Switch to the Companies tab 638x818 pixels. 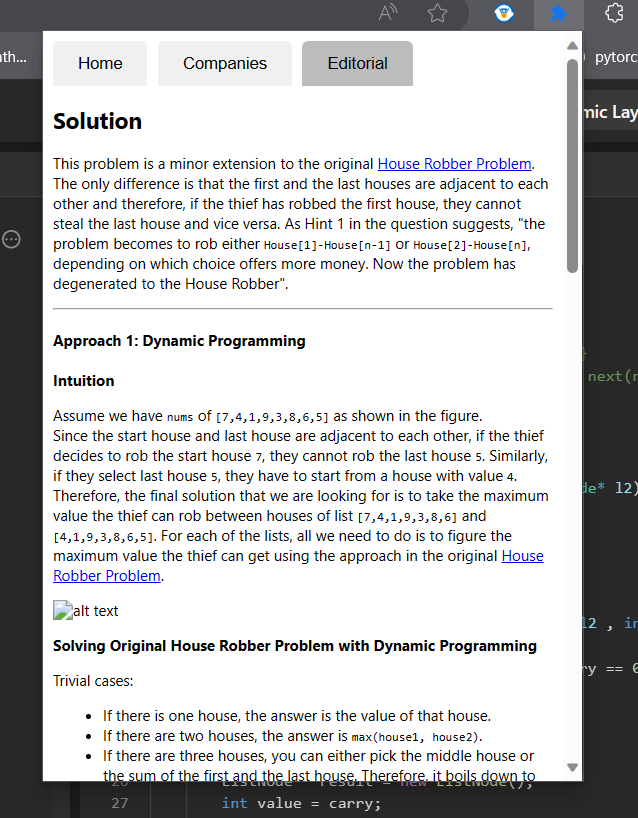225,63
